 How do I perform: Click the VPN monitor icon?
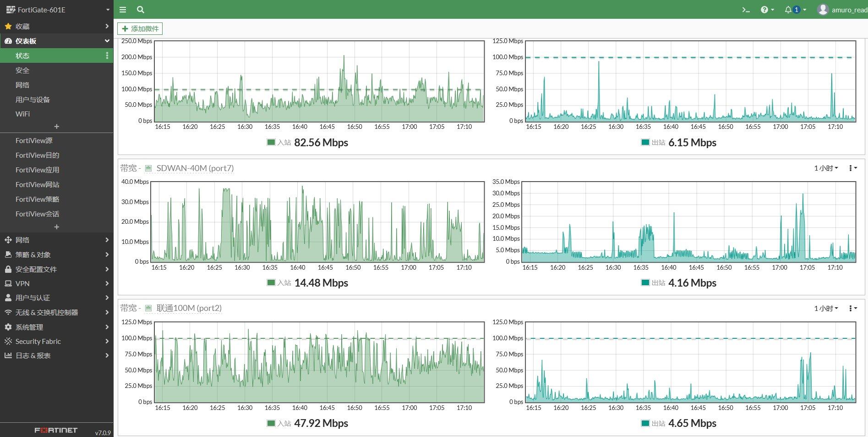tap(8, 283)
